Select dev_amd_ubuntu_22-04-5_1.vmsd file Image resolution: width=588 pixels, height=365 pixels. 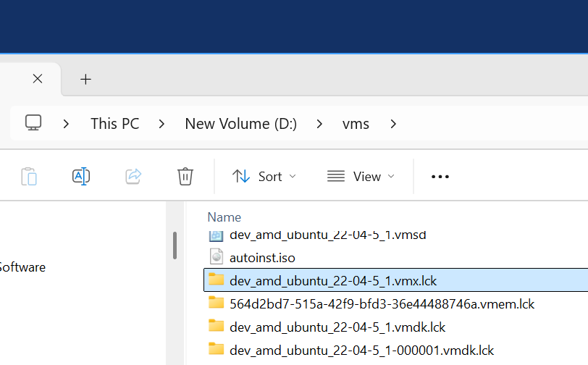(x=328, y=235)
